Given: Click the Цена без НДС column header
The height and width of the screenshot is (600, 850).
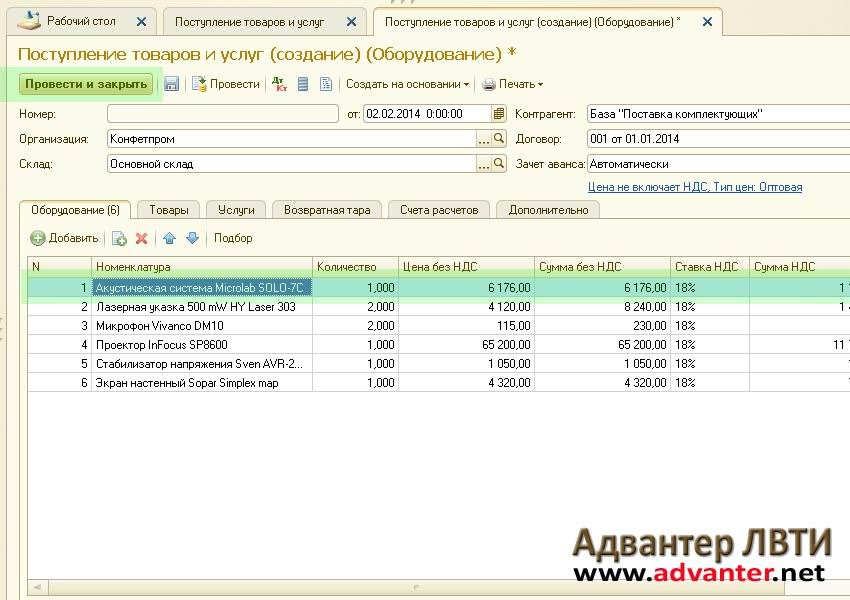Looking at the screenshot, I should (x=466, y=267).
